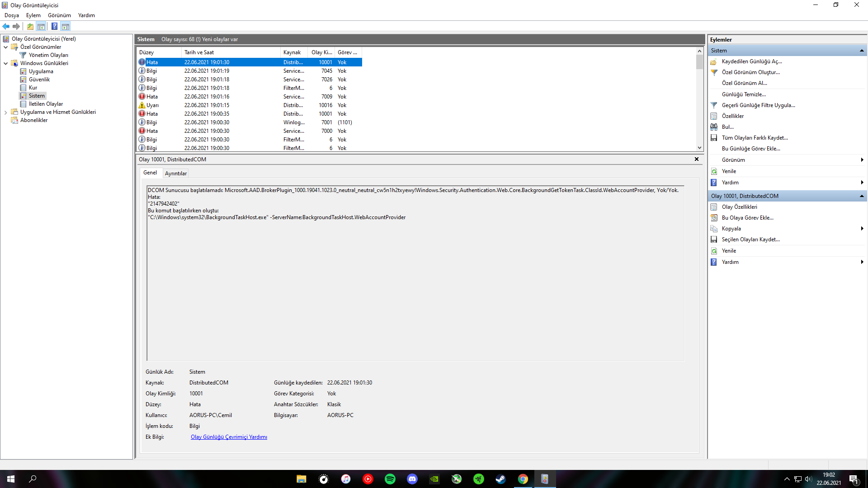Select the Güvenlik log in tree
Viewport: 868px width, 488px height.
pos(39,80)
